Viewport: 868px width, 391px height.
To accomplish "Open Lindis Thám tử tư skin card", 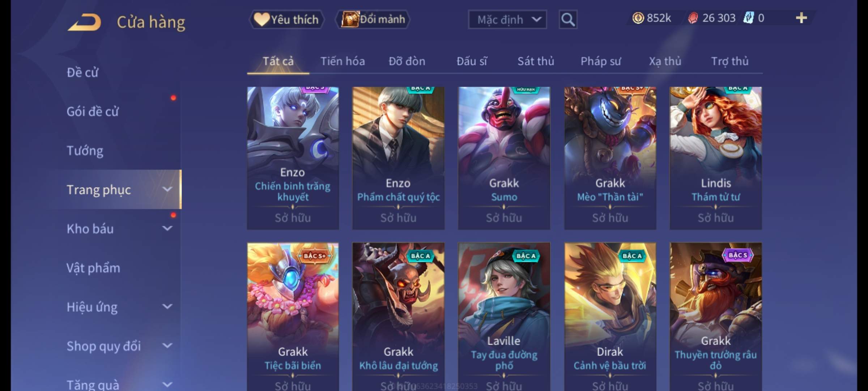I will tap(715, 158).
